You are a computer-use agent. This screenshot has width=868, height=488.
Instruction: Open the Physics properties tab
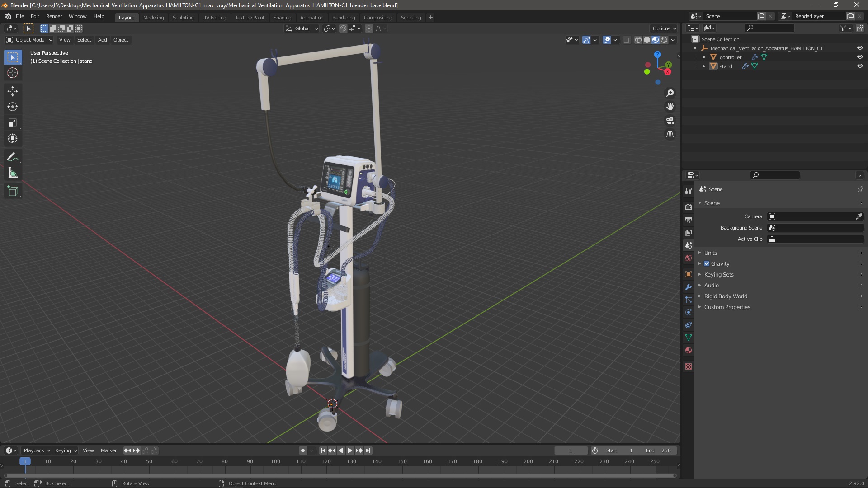pyautogui.click(x=689, y=312)
